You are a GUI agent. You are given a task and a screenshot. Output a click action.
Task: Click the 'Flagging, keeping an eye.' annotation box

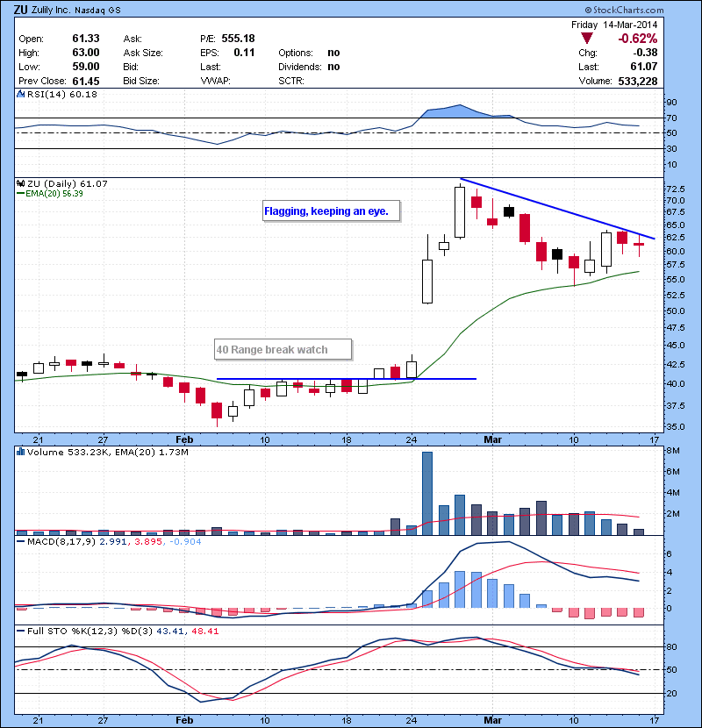point(331,211)
